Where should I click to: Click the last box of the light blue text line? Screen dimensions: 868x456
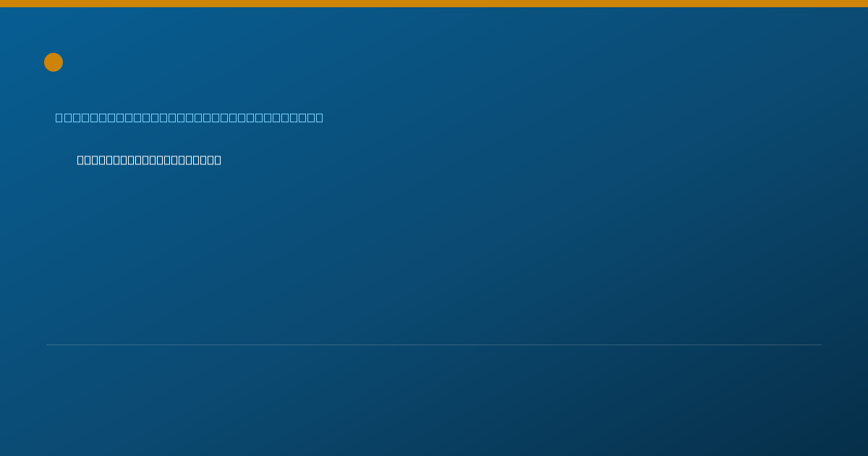tap(319, 117)
